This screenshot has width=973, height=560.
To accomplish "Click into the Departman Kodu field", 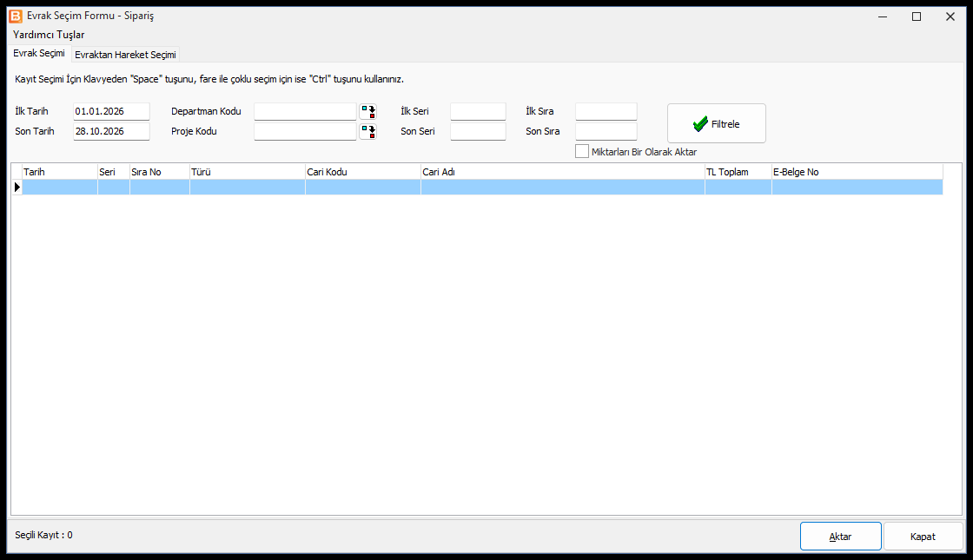I will [305, 112].
